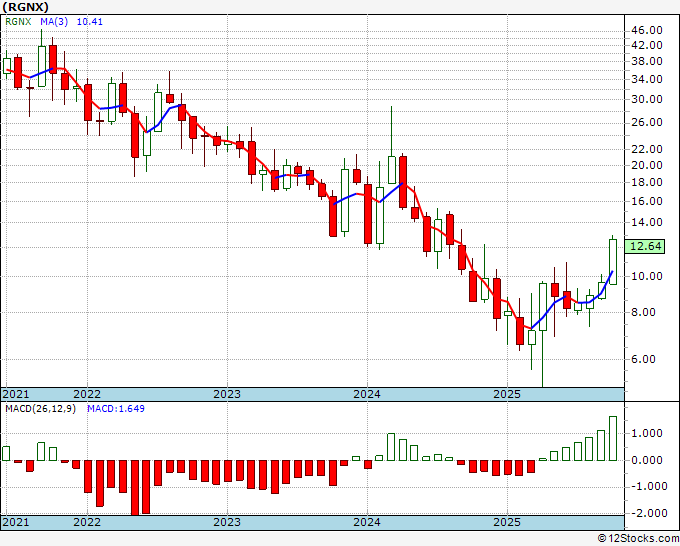This screenshot has width=680, height=546.
Task: Click the 20.00 price axis label
Action: [647, 165]
